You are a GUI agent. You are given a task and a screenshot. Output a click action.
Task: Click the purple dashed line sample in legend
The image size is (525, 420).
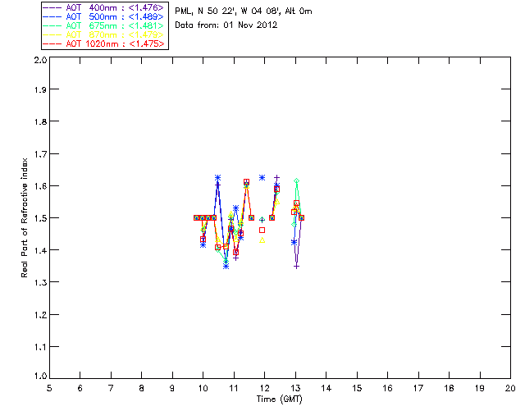(52, 7)
